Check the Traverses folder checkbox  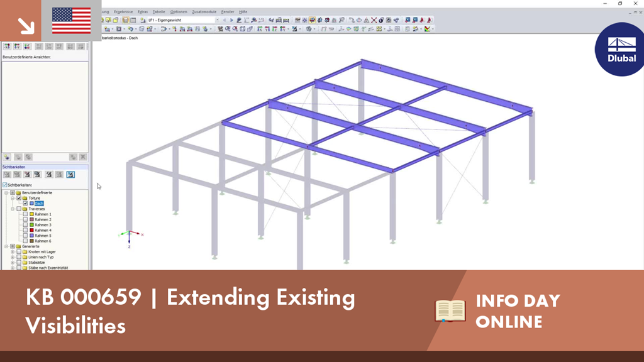(x=19, y=209)
